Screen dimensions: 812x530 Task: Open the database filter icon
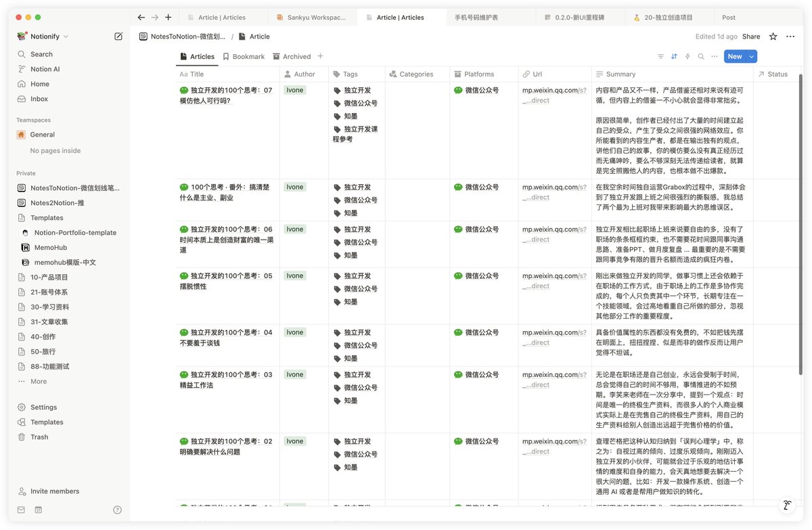[661, 57]
